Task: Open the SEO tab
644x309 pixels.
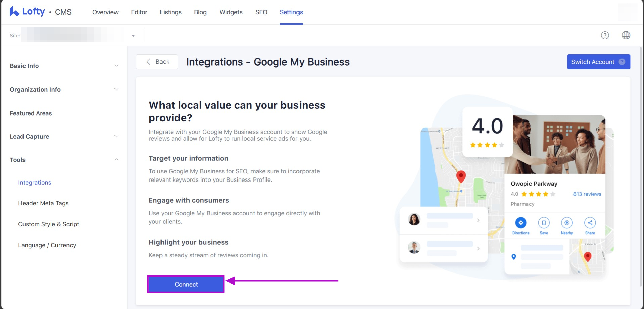Action: [x=261, y=12]
